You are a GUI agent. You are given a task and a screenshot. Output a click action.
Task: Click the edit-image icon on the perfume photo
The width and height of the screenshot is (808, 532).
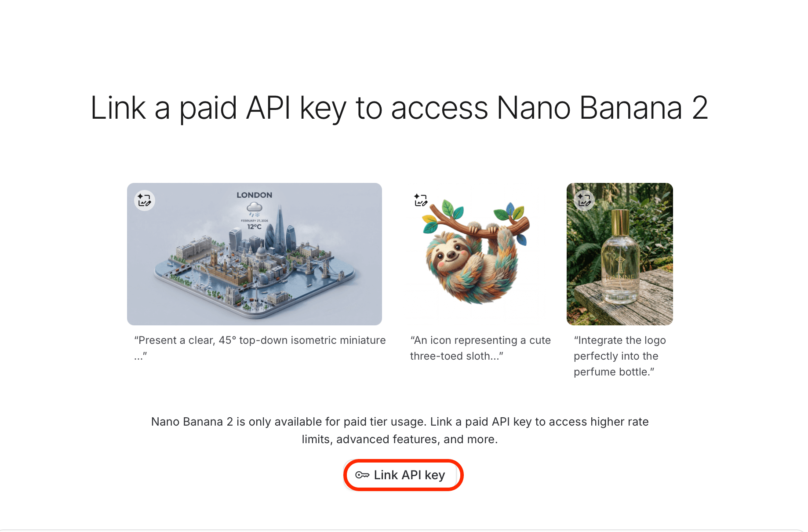click(584, 200)
